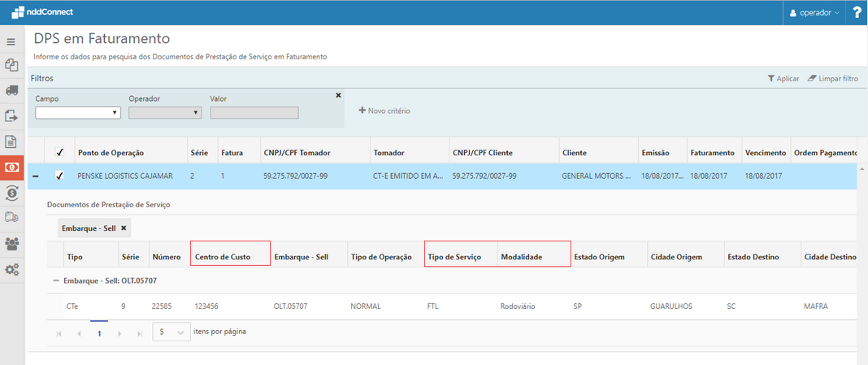Open the items per page dropdown
868x365 pixels.
click(x=171, y=332)
